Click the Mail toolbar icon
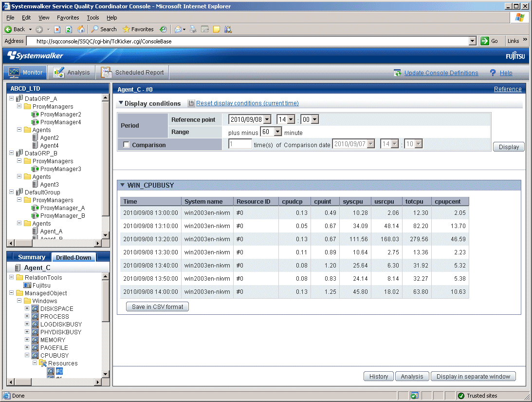The width and height of the screenshot is (532, 402). 178,30
